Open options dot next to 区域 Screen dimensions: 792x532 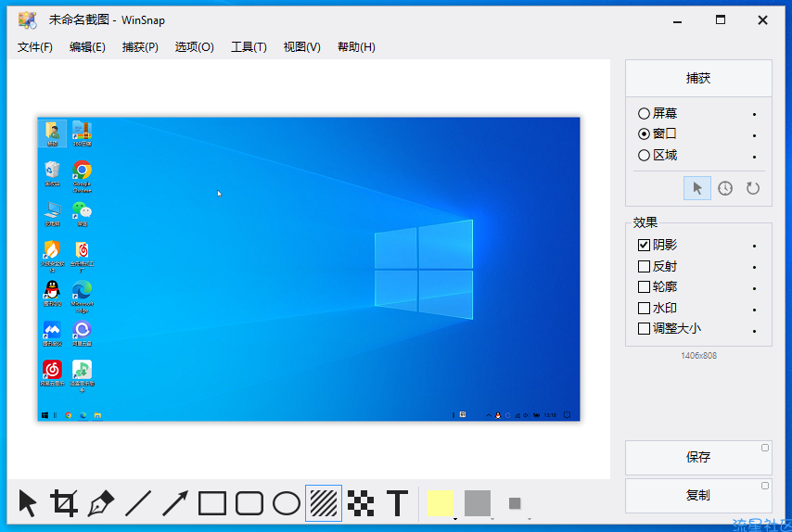coord(754,157)
